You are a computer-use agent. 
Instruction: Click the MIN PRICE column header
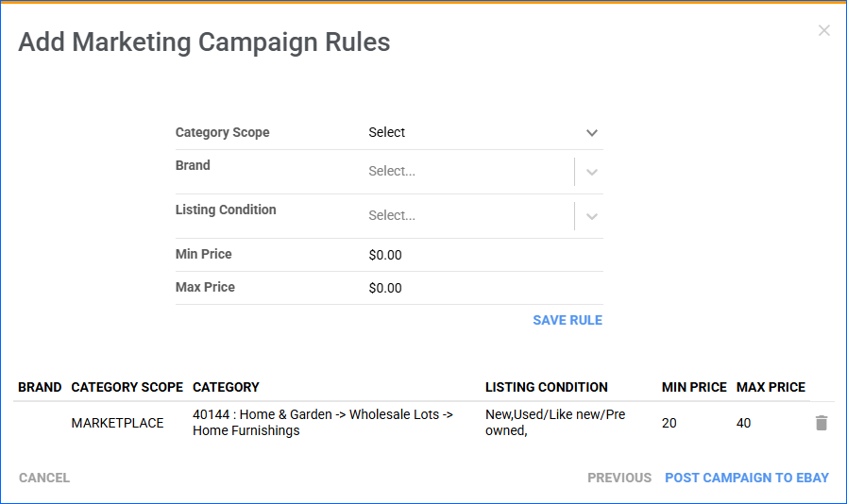(x=694, y=387)
